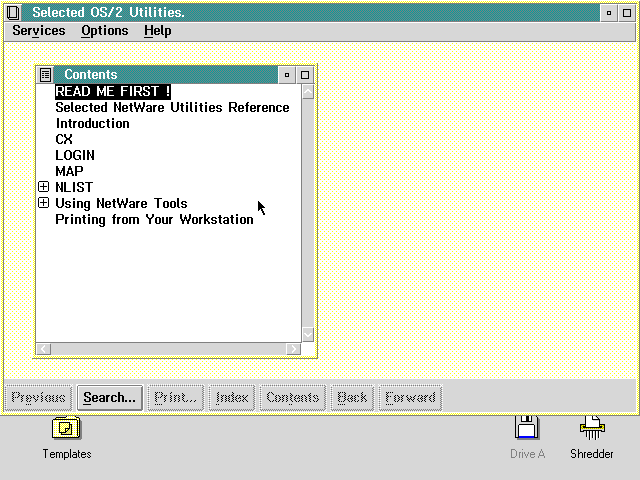
Task: Choose the Introduction topic
Action: [x=92, y=123]
